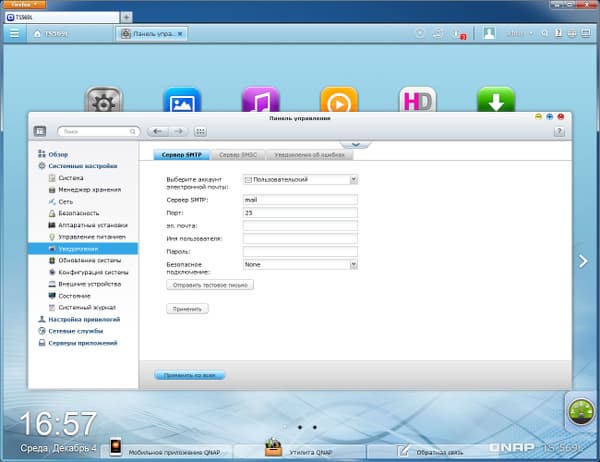Click the admin user avatar icon
This screenshot has height=462, width=600.
(x=489, y=33)
